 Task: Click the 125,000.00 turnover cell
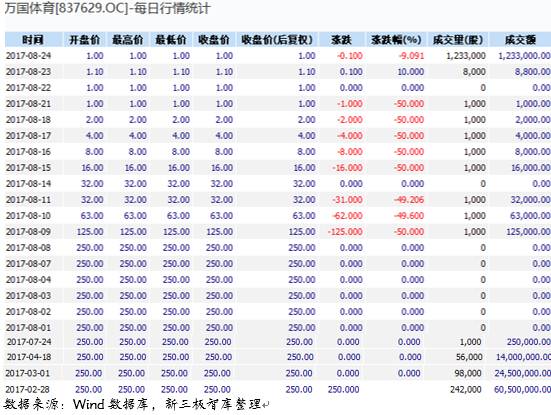[528, 232]
